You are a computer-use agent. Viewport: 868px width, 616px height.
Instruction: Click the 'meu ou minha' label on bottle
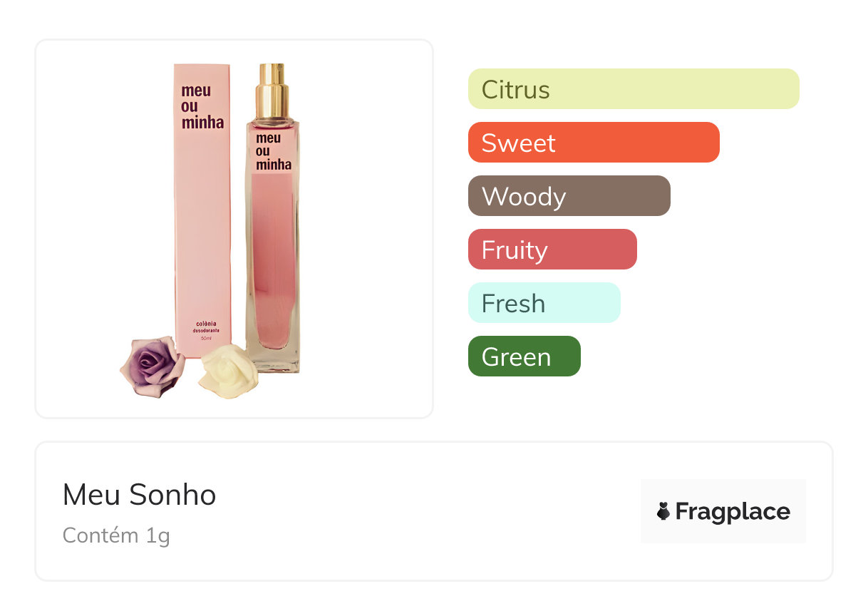coord(274,151)
